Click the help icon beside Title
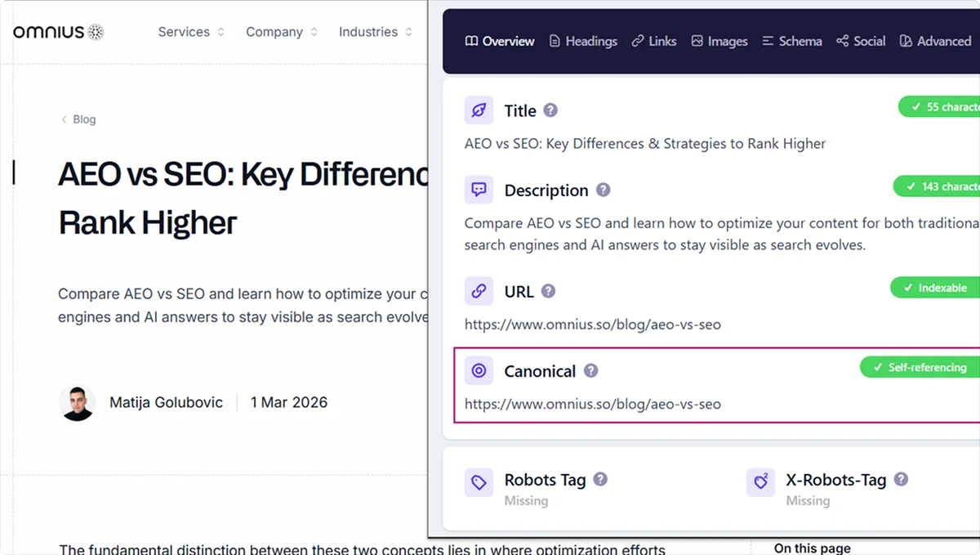The height and width of the screenshot is (555, 980). pyautogui.click(x=551, y=110)
